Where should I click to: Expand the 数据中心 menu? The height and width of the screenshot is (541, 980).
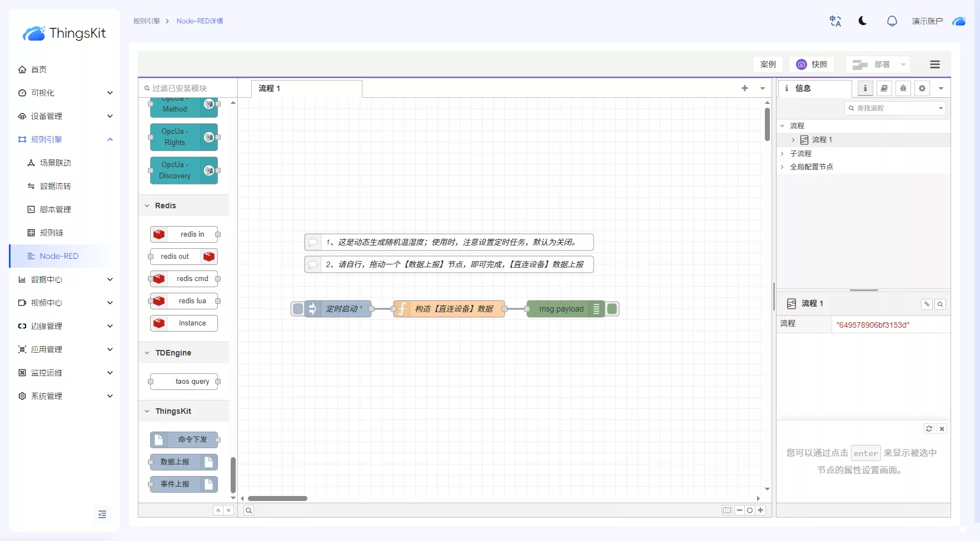coord(64,279)
